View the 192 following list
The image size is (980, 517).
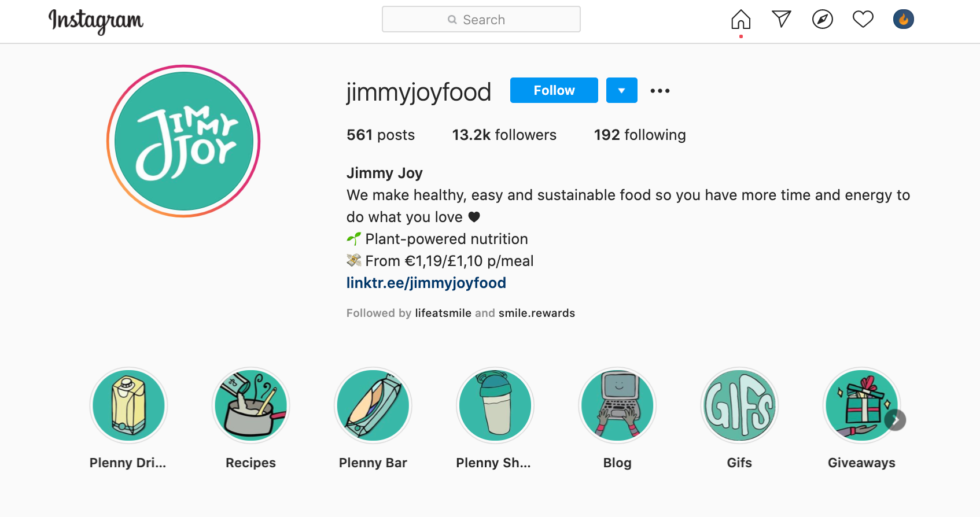639,135
